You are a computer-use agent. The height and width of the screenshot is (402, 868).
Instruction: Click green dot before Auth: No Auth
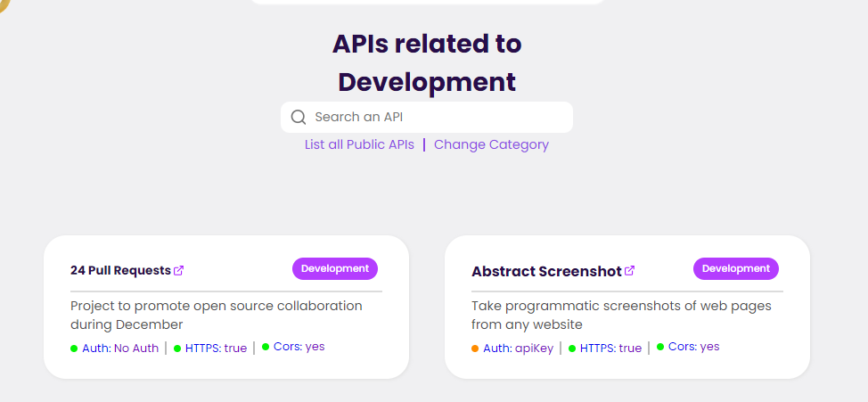74,349
